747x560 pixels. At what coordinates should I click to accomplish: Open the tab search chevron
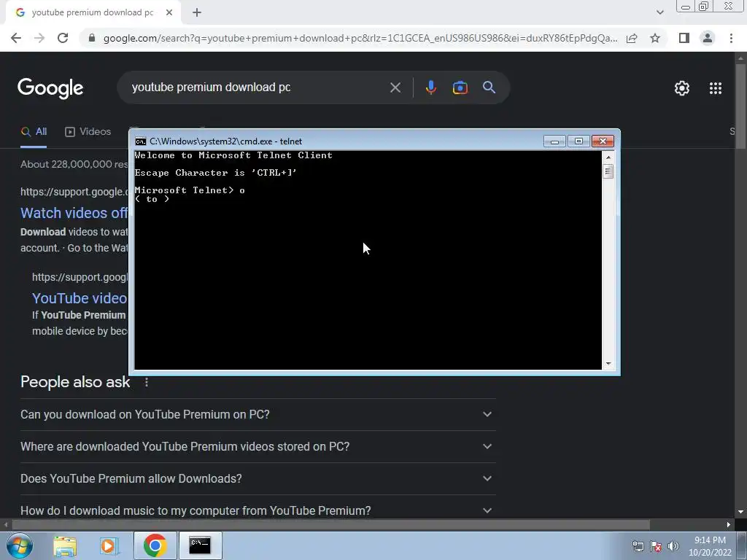click(x=659, y=12)
